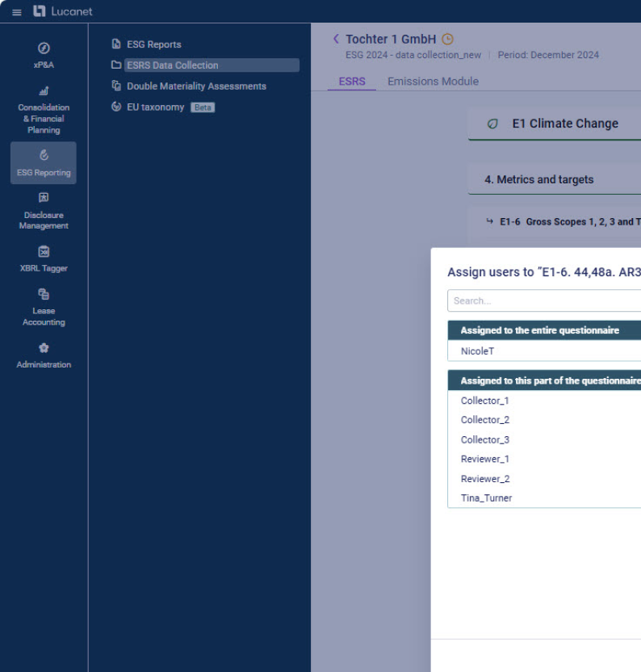Select the ESRS tab
The width and height of the screenshot is (641, 672).
pos(351,82)
